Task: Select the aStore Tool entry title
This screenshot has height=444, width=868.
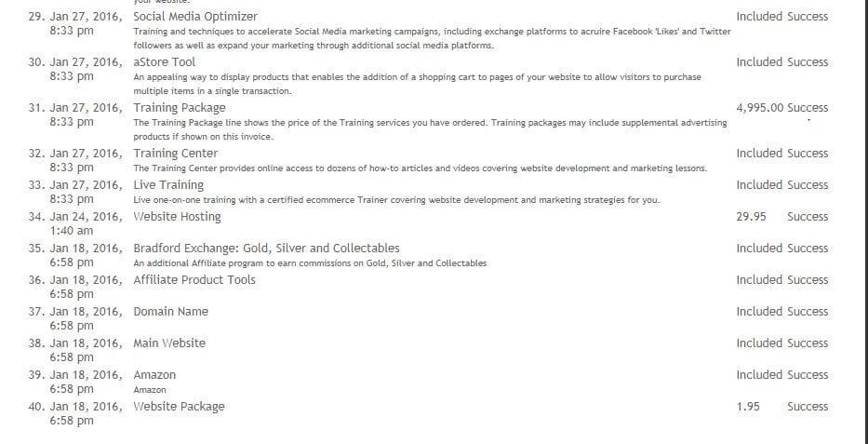Action: click(164, 62)
